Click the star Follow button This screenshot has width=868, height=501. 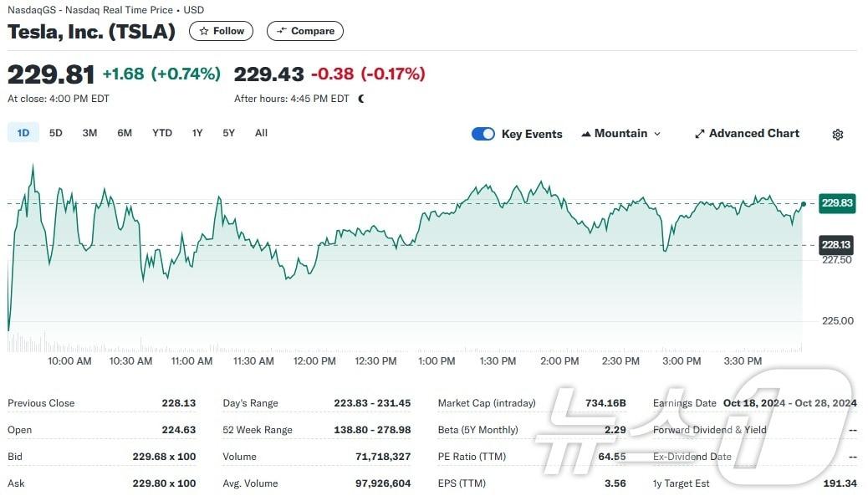222,31
